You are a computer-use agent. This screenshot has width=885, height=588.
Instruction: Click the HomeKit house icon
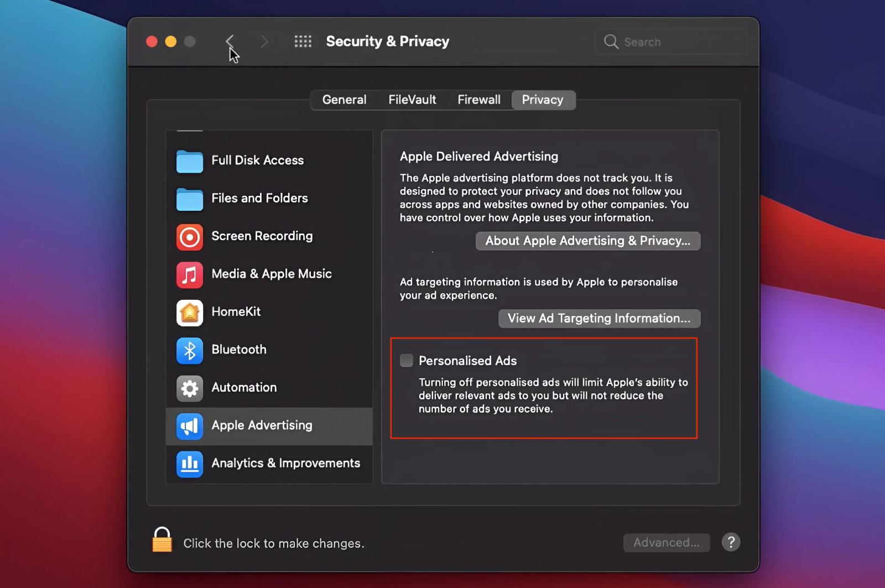[190, 313]
